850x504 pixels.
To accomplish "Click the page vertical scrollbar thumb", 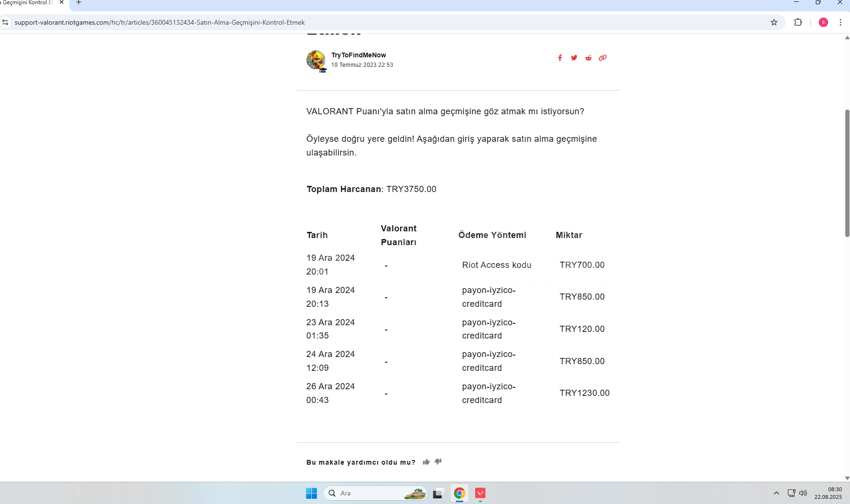I will coord(847,173).
